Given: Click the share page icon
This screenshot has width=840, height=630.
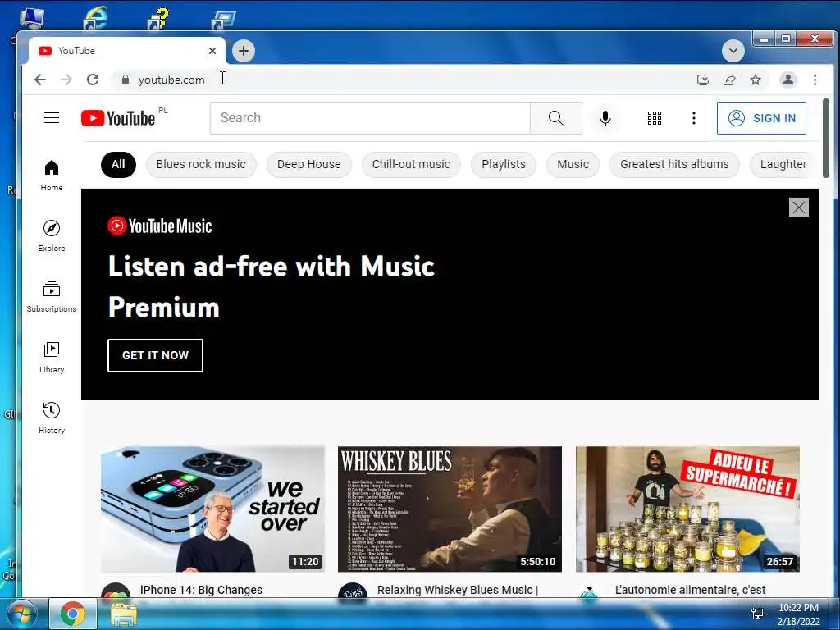Looking at the screenshot, I should [729, 80].
